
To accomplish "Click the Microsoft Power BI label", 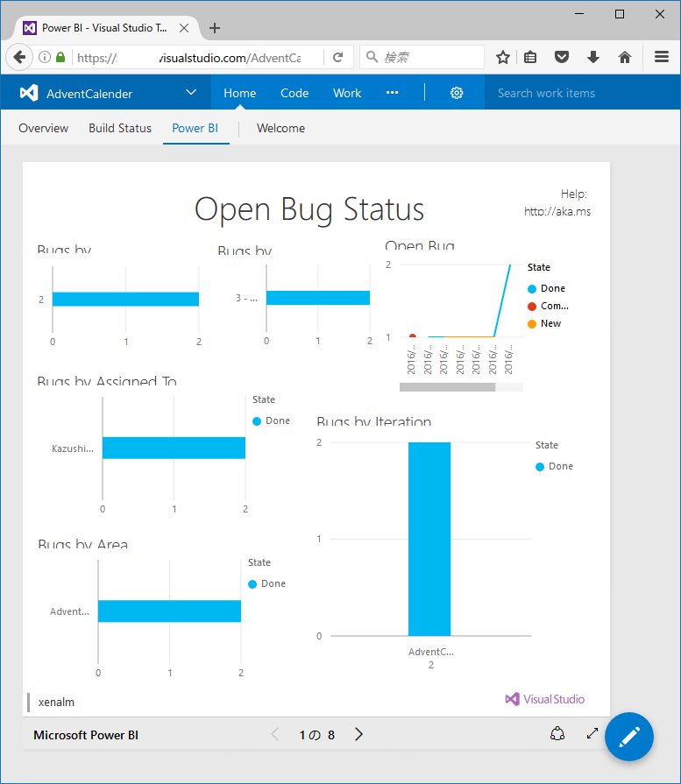I will pyautogui.click(x=86, y=735).
